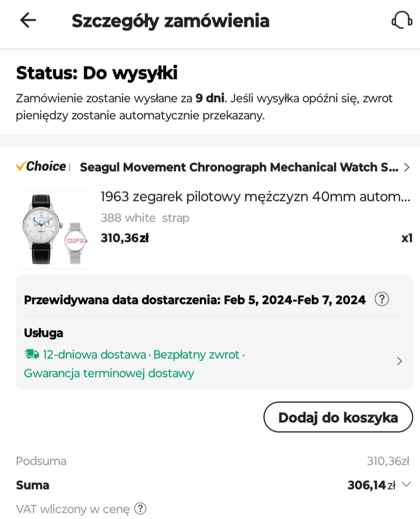Open the Seagul Movement store chevron
The width and height of the screenshot is (420, 519).
pos(406,167)
